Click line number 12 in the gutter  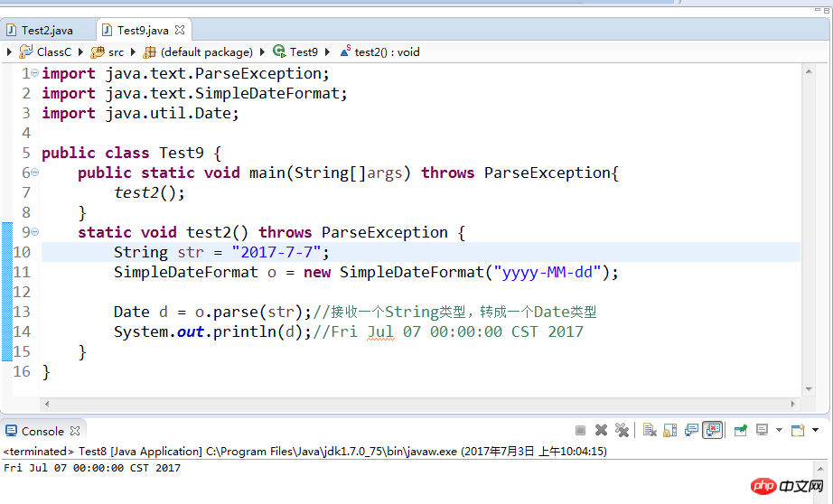[22, 292]
